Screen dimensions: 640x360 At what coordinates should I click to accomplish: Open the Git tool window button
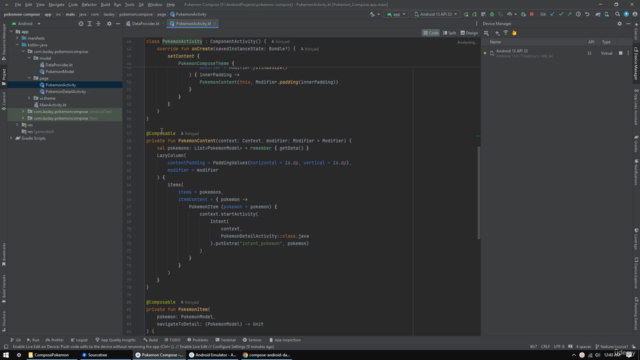click(x=16, y=340)
